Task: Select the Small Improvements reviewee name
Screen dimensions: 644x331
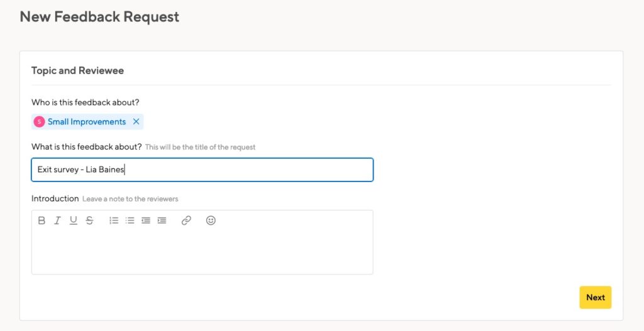Action: pos(87,122)
